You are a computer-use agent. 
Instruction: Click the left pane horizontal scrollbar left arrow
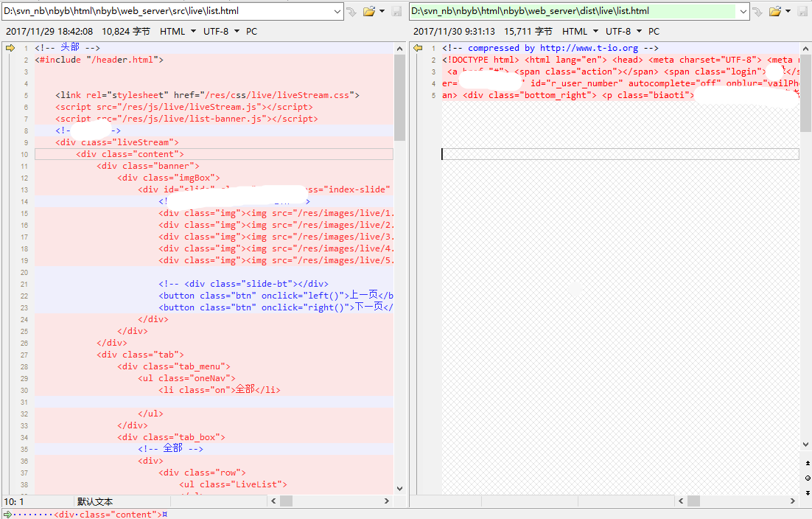point(274,501)
